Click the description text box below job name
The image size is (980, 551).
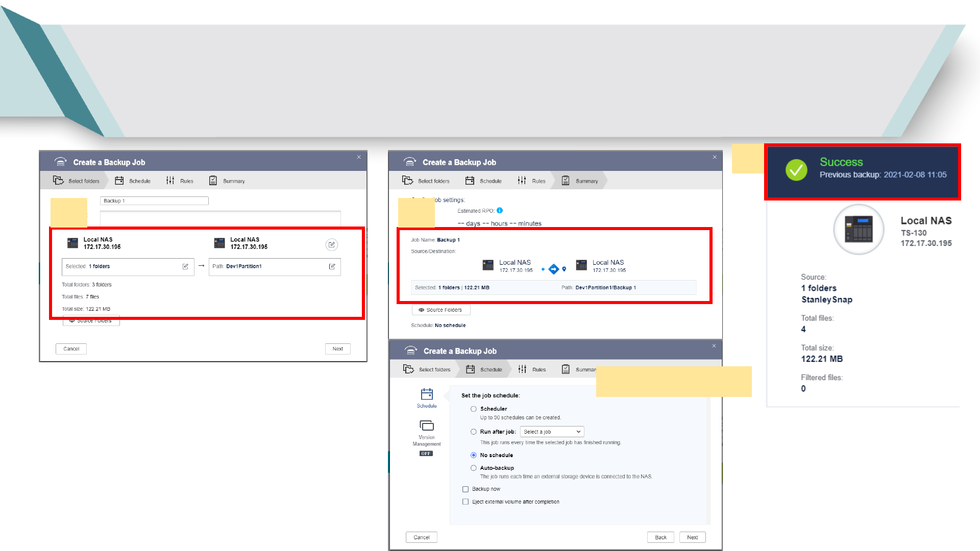point(220,219)
